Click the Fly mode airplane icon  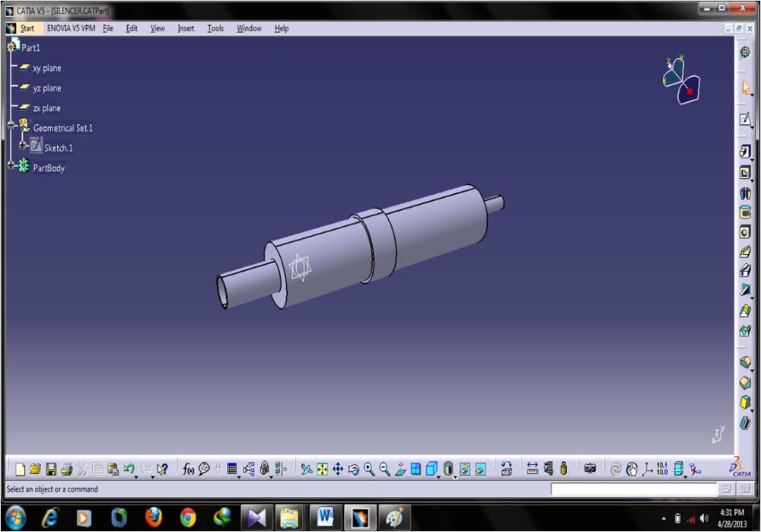(306, 469)
